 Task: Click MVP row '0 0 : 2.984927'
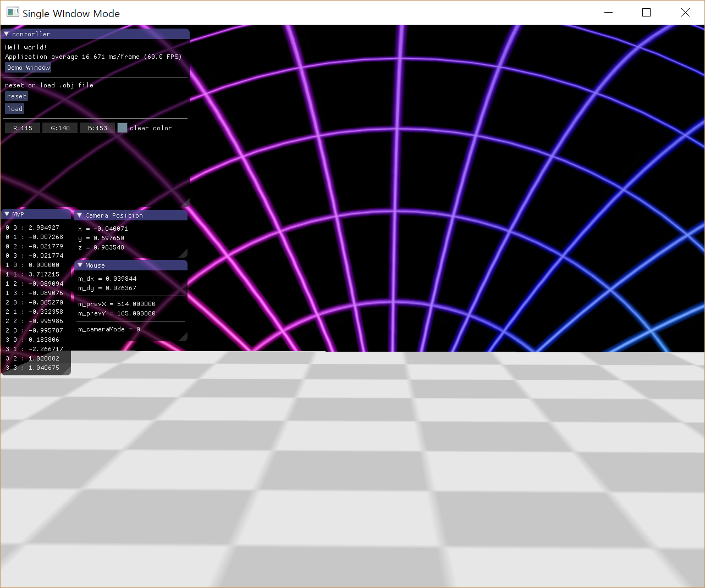point(32,228)
